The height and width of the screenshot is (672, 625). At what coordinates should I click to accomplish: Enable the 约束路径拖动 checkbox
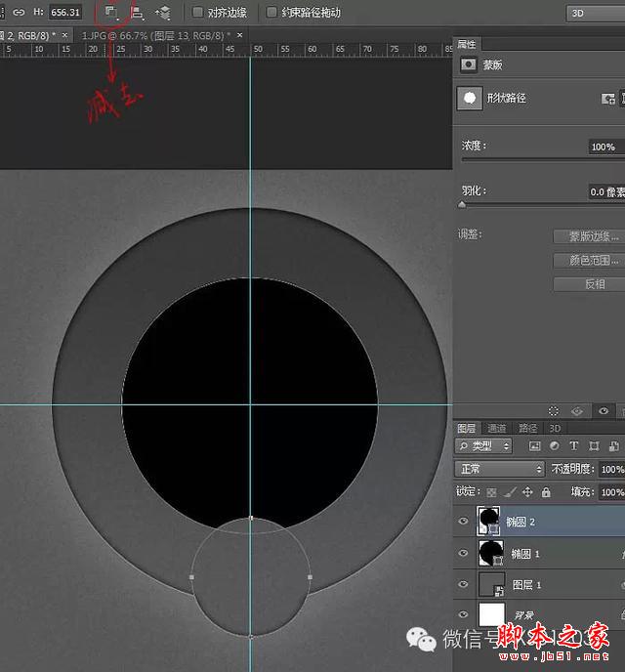pyautogui.click(x=271, y=12)
